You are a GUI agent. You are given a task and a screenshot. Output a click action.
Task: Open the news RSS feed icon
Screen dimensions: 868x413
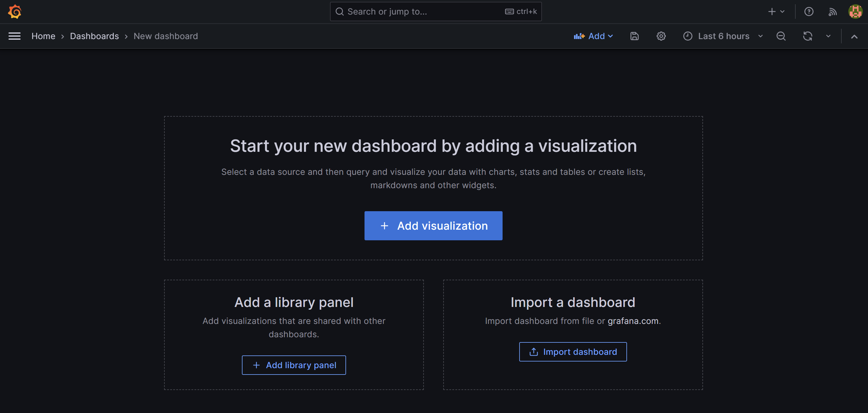(832, 12)
